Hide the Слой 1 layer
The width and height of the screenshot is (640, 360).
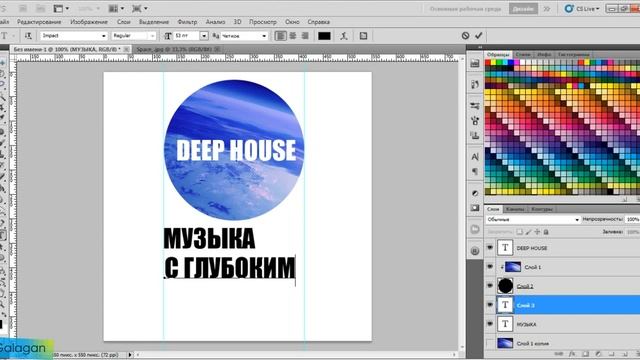[x=490, y=267]
